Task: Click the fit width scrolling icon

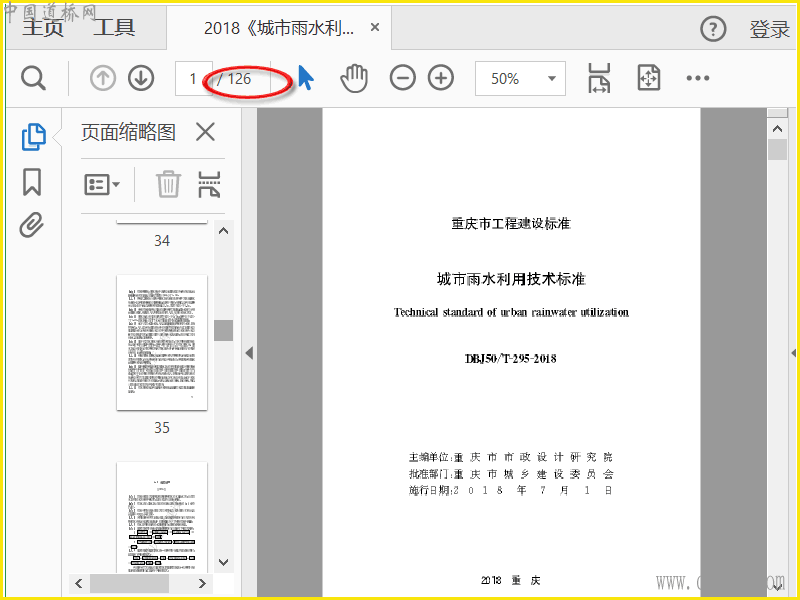Action: (599, 78)
